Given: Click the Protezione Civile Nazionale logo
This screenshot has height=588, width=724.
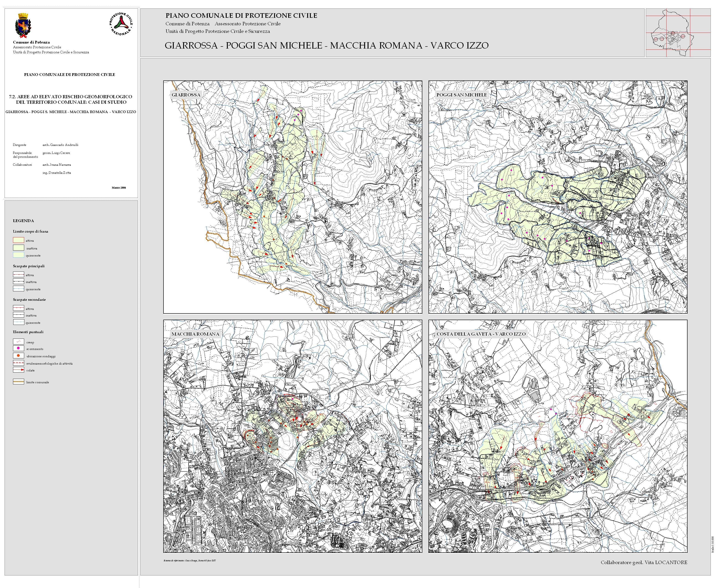Looking at the screenshot, I should pyautogui.click(x=121, y=24).
